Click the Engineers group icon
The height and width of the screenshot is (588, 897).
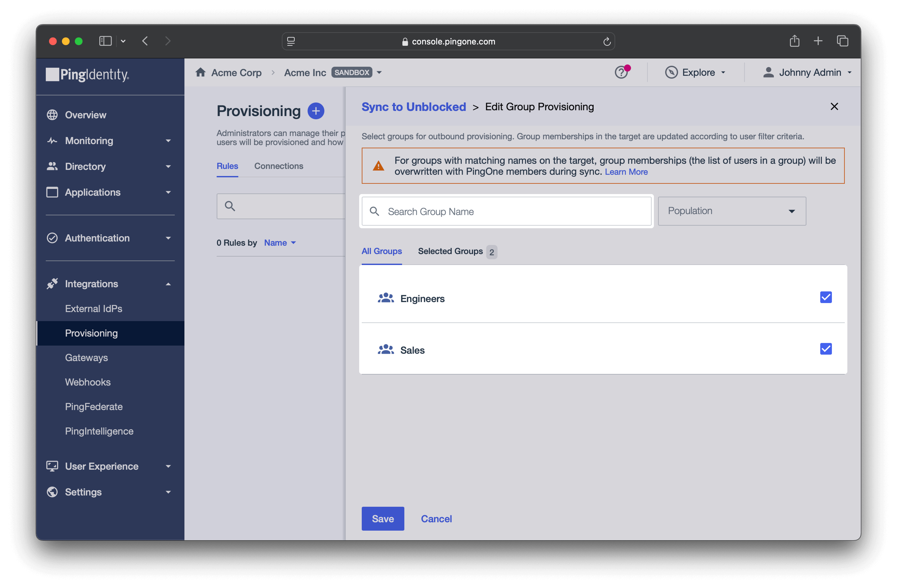click(x=386, y=298)
